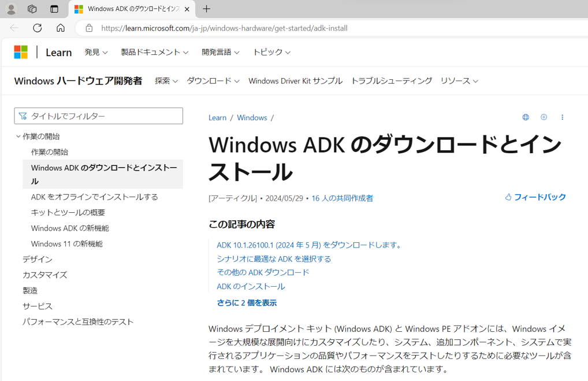Click さらに 2 個を表示
The width and height of the screenshot is (588, 381).
(247, 303)
